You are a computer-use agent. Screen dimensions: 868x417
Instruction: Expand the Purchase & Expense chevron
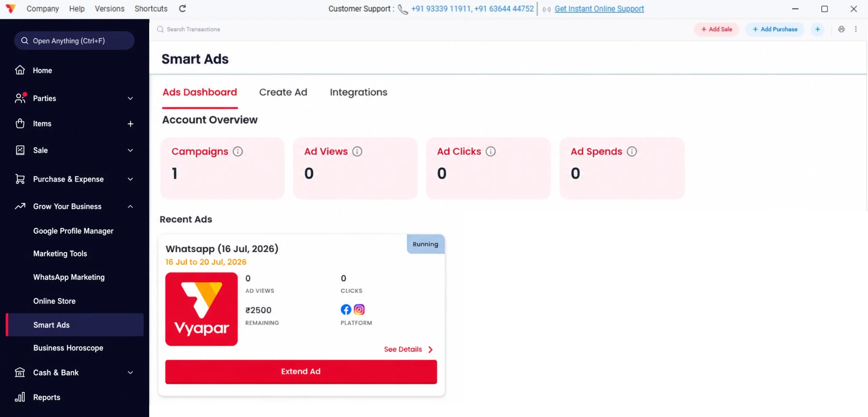tap(130, 179)
